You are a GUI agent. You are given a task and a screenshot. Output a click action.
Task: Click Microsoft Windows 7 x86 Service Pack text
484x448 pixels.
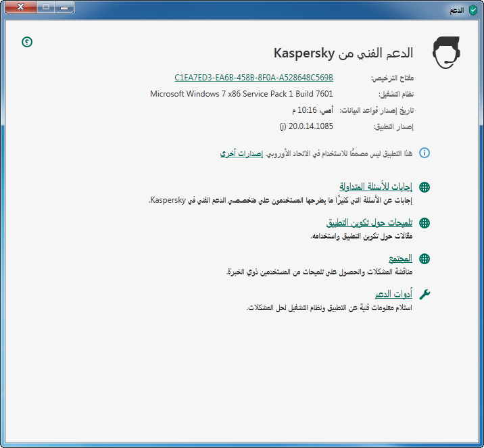tap(241, 94)
